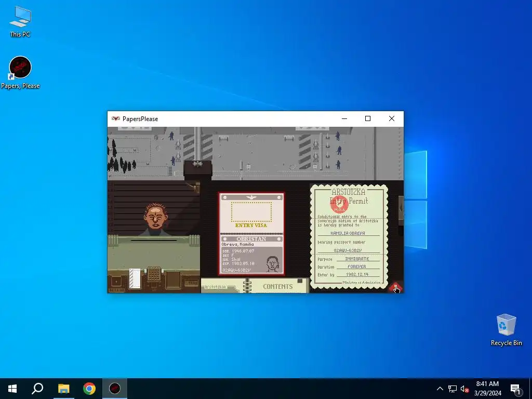Click the OBRISTAN header on passport
532x399 pixels.
point(251,239)
